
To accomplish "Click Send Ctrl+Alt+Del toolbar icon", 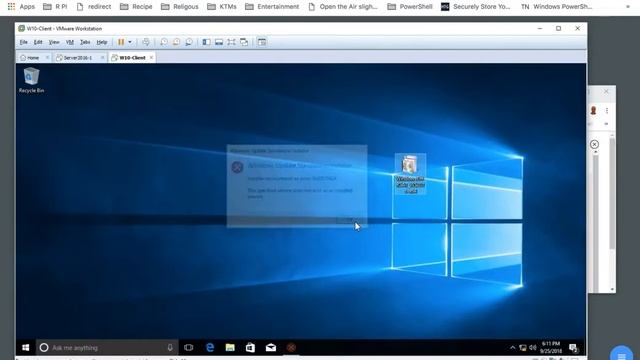I will coord(146,42).
